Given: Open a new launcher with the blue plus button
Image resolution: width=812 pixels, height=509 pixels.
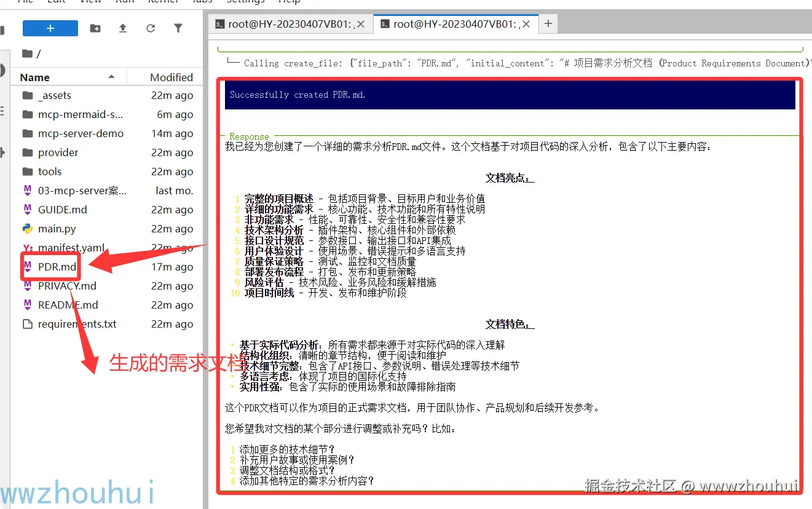Looking at the screenshot, I should 50,28.
